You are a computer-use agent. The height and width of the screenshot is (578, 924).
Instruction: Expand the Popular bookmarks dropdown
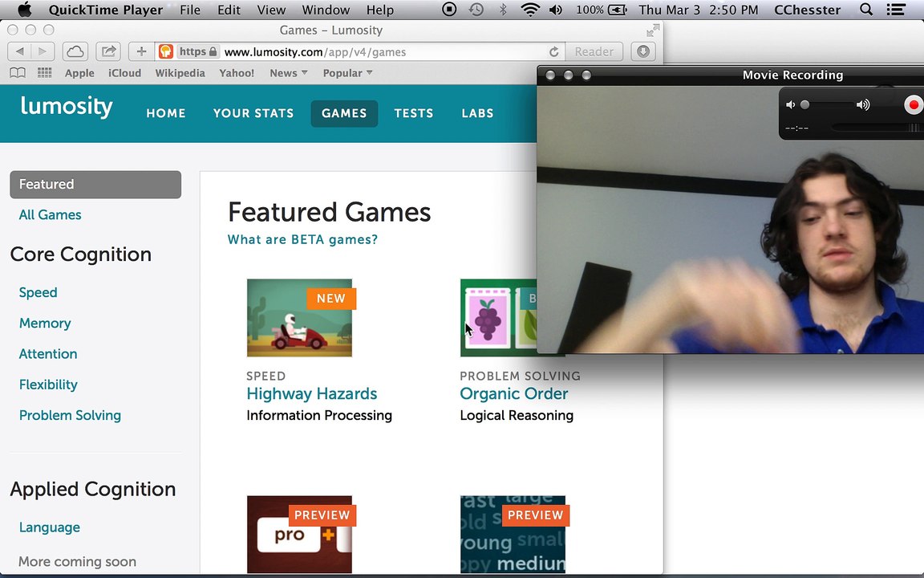(347, 73)
